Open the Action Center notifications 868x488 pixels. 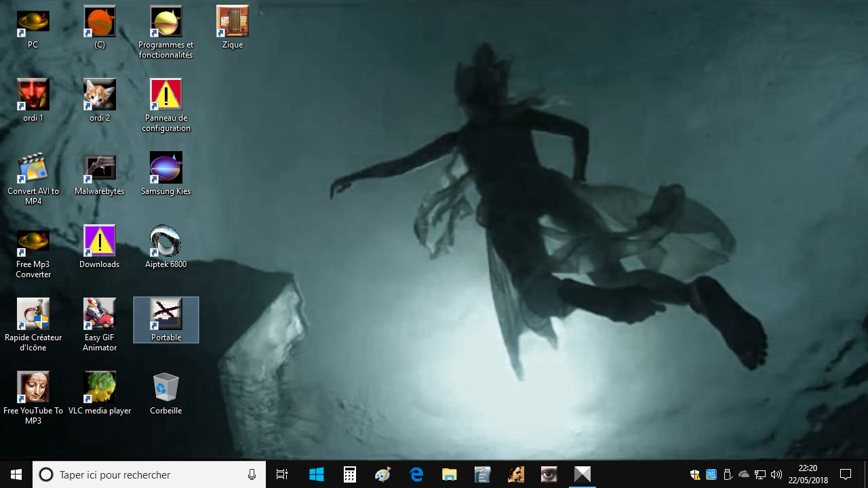tap(846, 474)
